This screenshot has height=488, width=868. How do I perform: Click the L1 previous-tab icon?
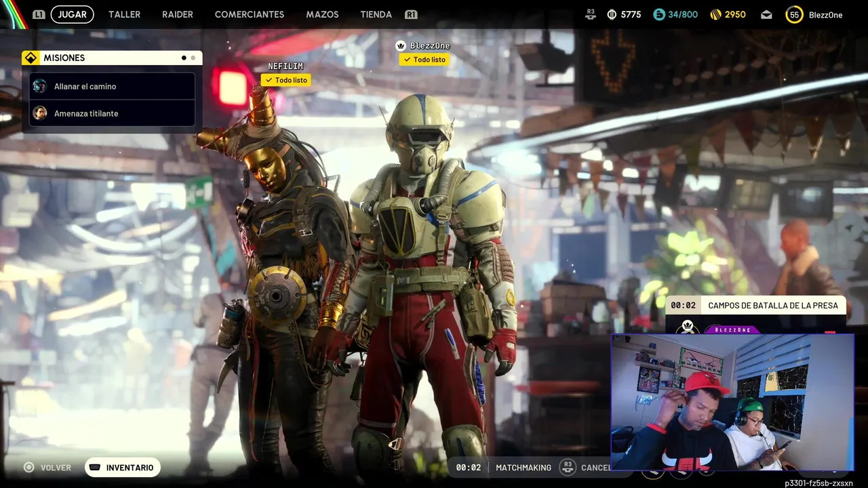point(39,14)
